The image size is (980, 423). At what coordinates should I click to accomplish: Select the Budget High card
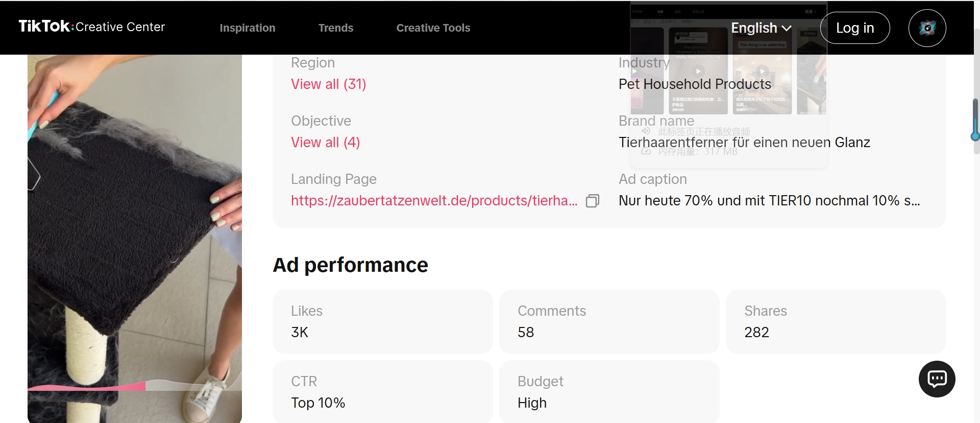pos(609,392)
